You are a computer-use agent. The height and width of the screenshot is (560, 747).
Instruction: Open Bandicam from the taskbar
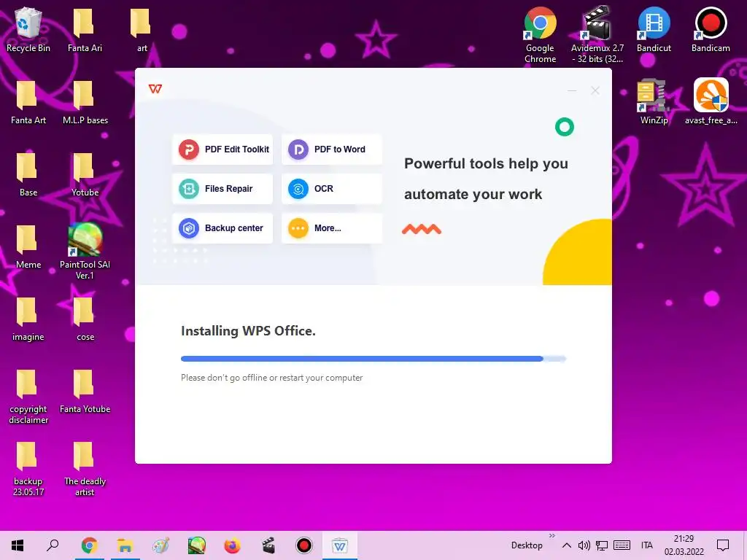pos(304,545)
